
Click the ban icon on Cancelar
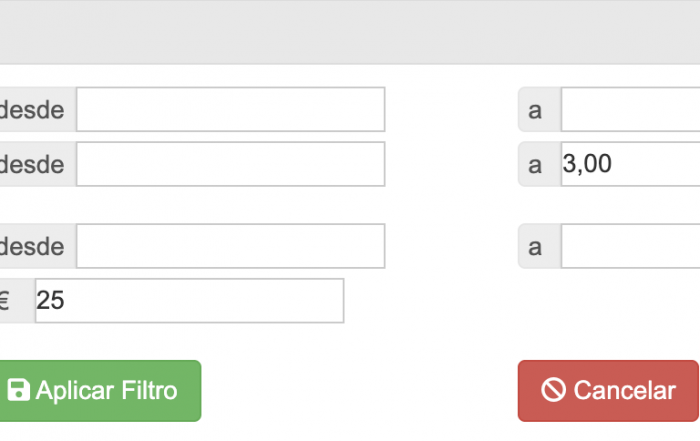tap(553, 390)
